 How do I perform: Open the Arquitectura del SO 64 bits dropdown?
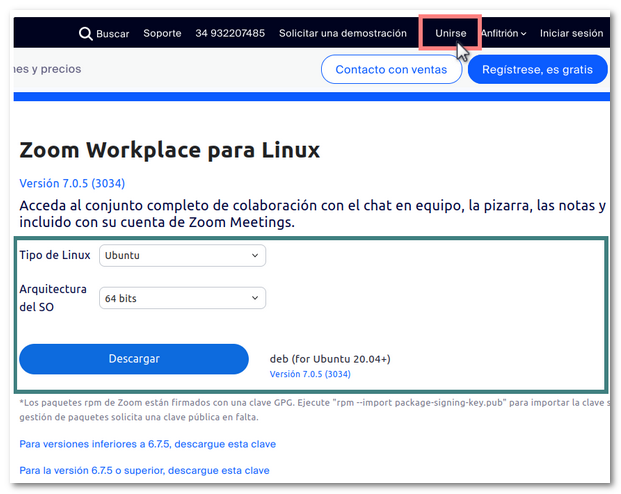[x=182, y=298]
